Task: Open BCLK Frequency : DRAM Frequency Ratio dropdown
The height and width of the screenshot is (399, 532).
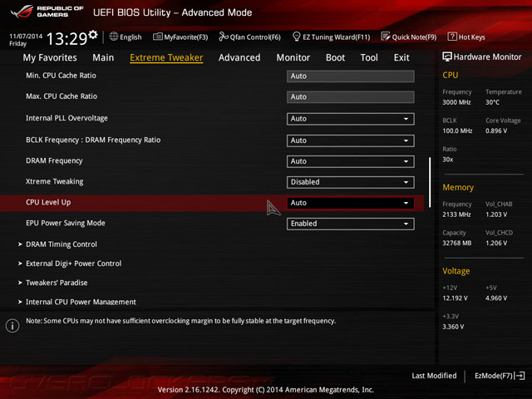Action: point(350,140)
